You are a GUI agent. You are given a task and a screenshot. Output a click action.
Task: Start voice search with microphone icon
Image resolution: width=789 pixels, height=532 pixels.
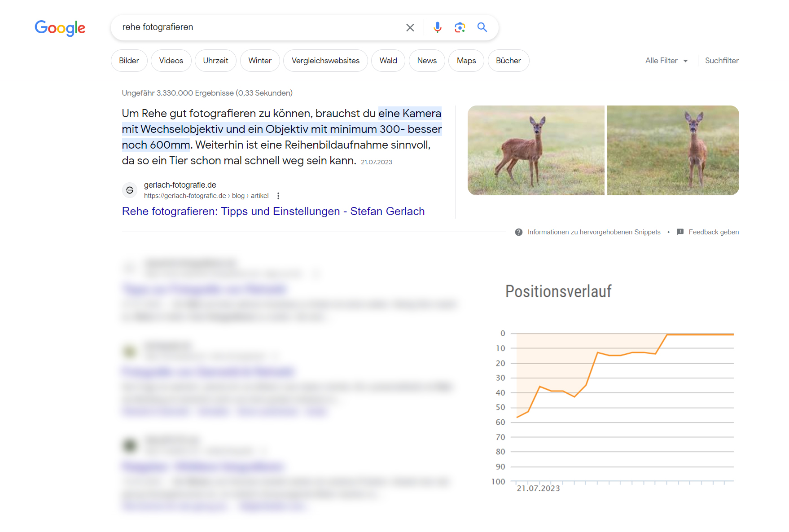[437, 27]
